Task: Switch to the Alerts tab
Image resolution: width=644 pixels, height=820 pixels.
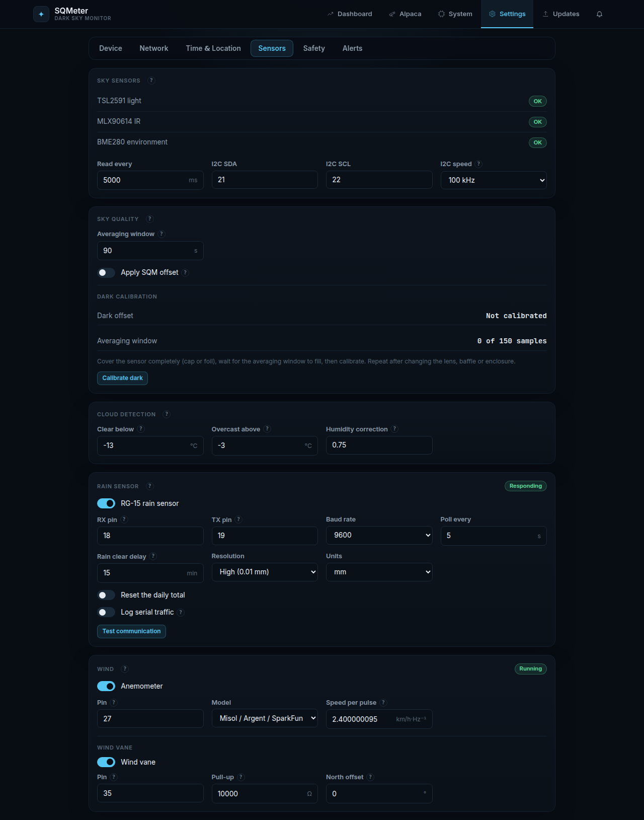Action: tap(352, 48)
